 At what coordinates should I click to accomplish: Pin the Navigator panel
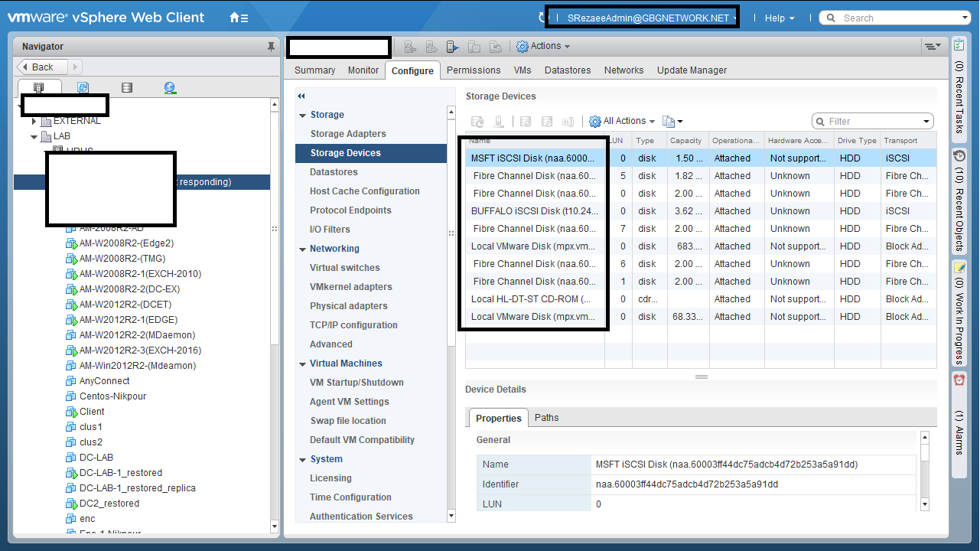coord(271,47)
